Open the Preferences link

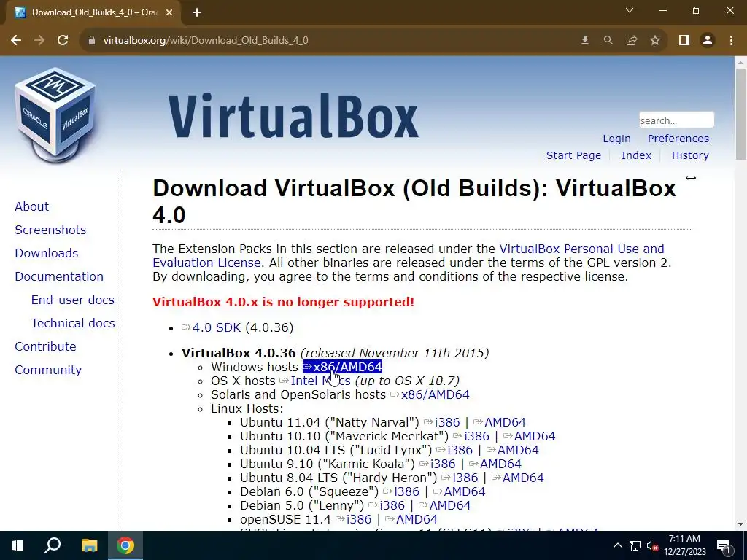tap(678, 139)
